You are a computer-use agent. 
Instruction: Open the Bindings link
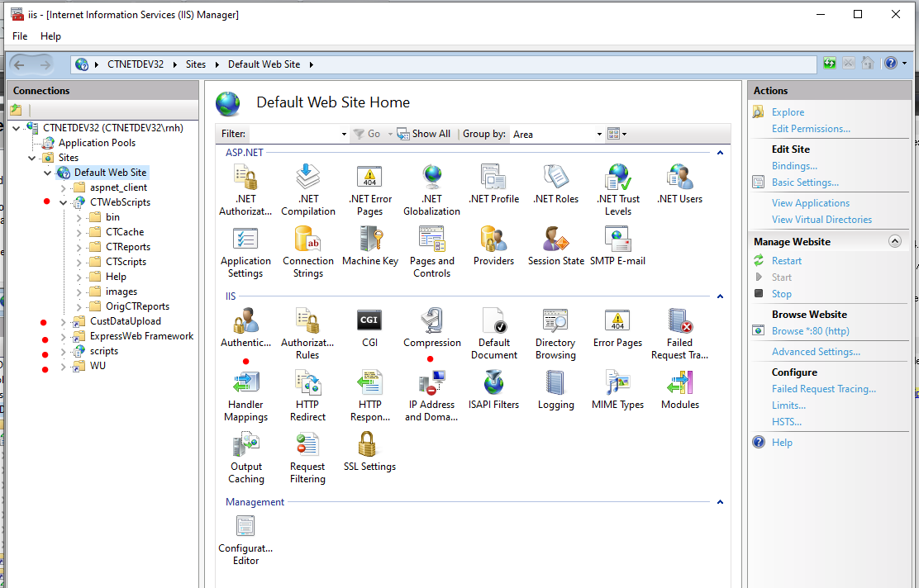tap(794, 166)
